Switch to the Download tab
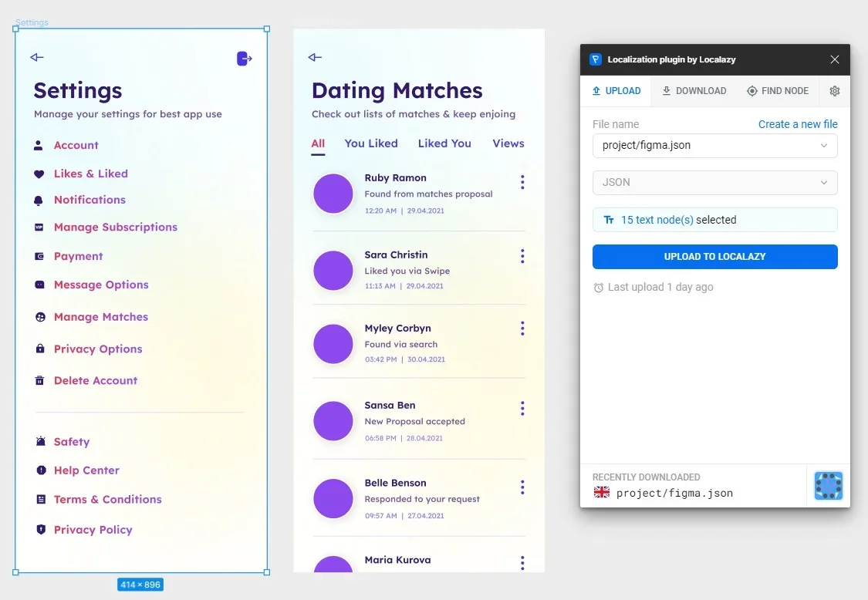This screenshot has width=868, height=600. 694,91
